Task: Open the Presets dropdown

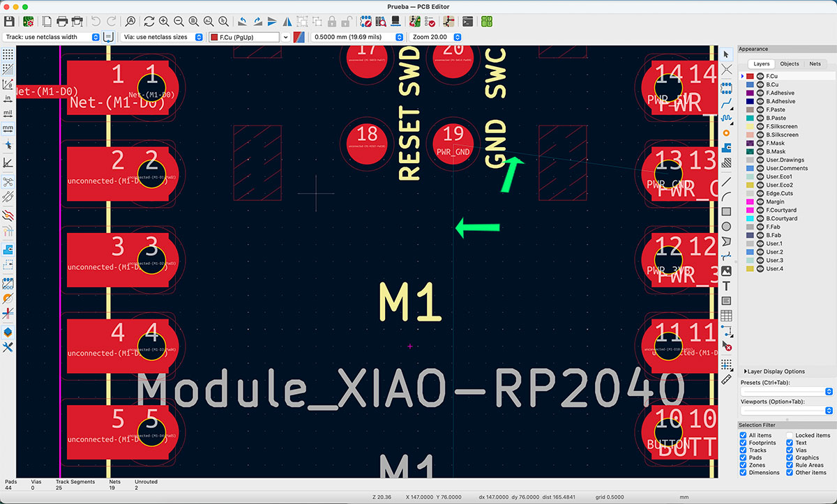Action: click(787, 392)
